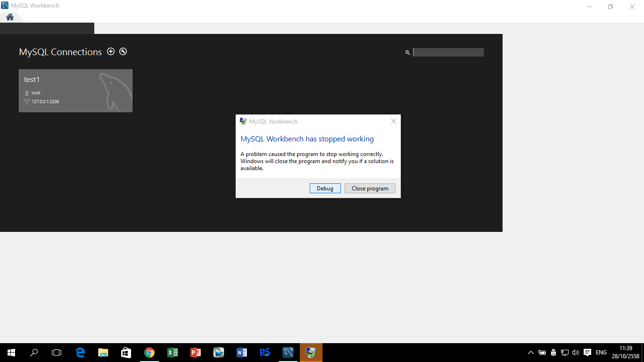Add a new MySQL connection
Viewport: 644px width, 362px height.
111,51
